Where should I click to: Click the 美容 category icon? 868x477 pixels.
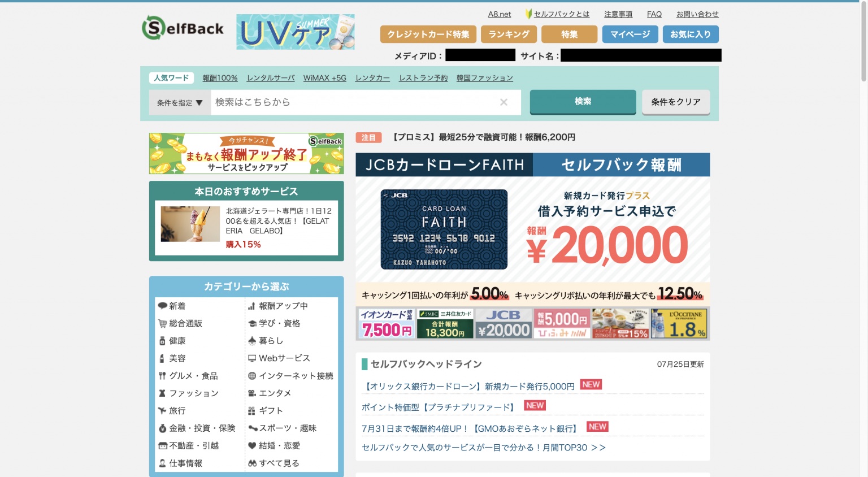click(162, 358)
